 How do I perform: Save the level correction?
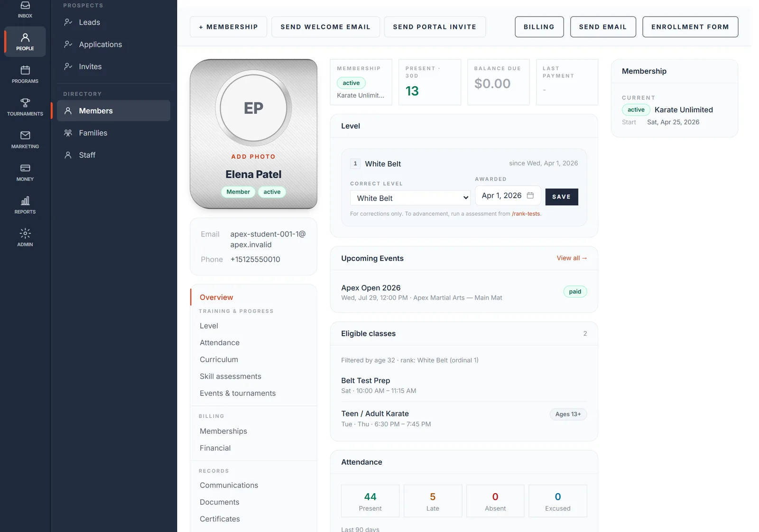point(562,197)
